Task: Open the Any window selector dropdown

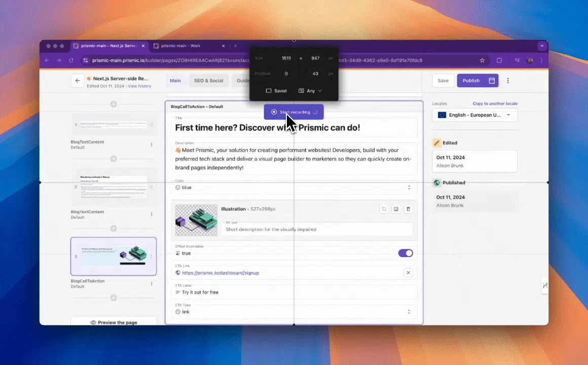Action: pyautogui.click(x=310, y=91)
